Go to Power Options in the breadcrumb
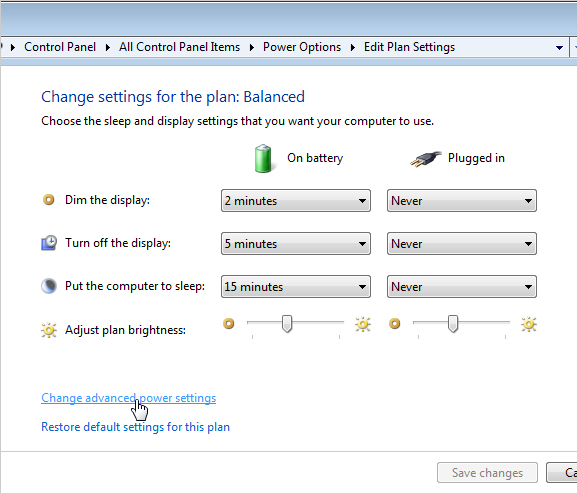 (302, 47)
